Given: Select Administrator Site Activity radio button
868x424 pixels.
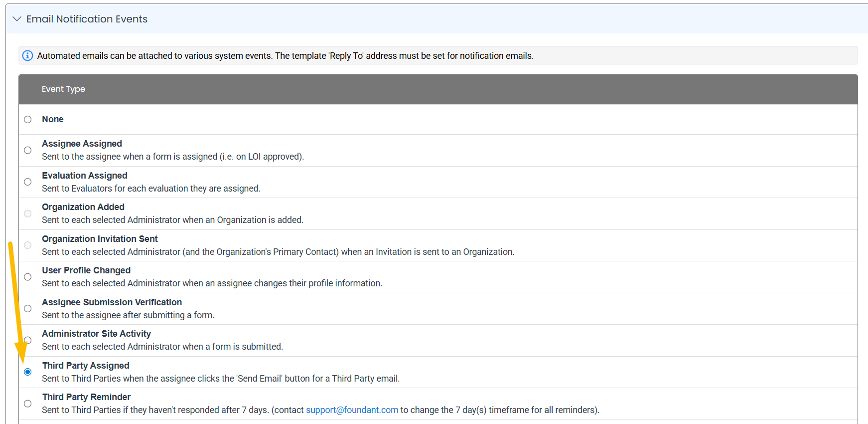Looking at the screenshot, I should (28, 340).
